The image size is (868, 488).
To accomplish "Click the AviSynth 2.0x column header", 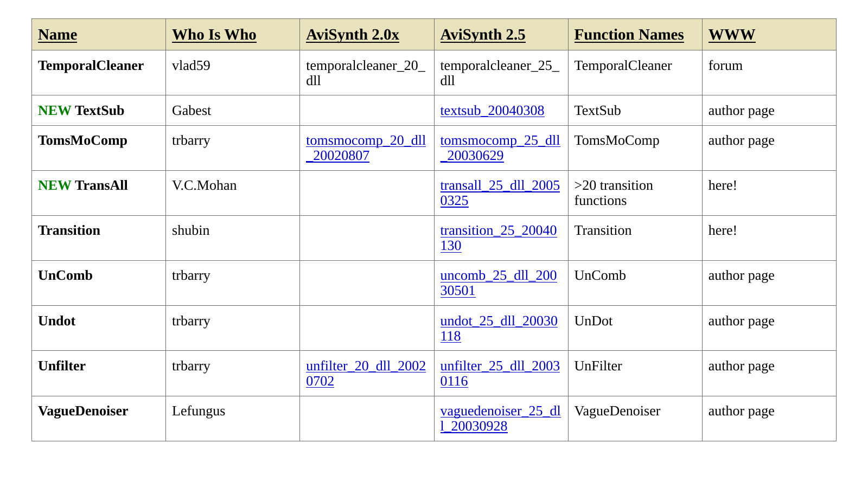I will [x=352, y=35].
